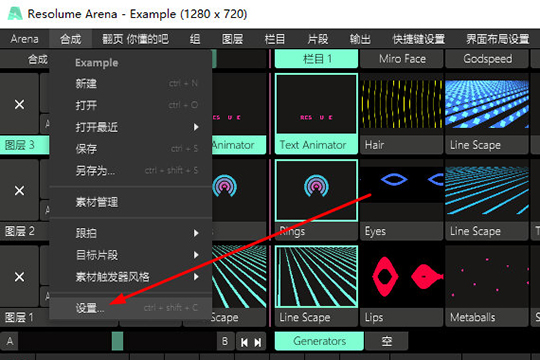Snap the crossfader to side B
This screenshot has height=360, width=540.
[x=225, y=341]
